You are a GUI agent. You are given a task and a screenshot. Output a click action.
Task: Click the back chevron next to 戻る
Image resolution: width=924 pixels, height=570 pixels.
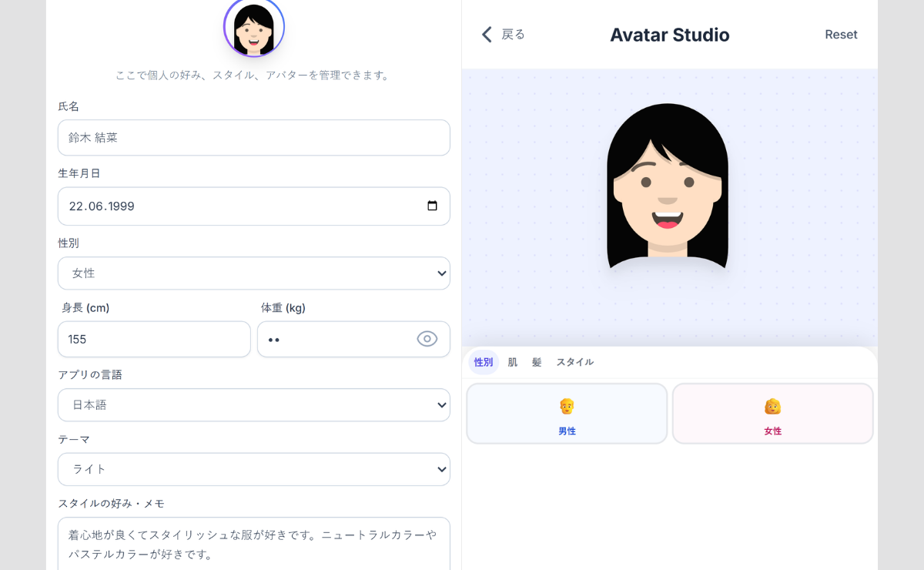click(x=486, y=35)
